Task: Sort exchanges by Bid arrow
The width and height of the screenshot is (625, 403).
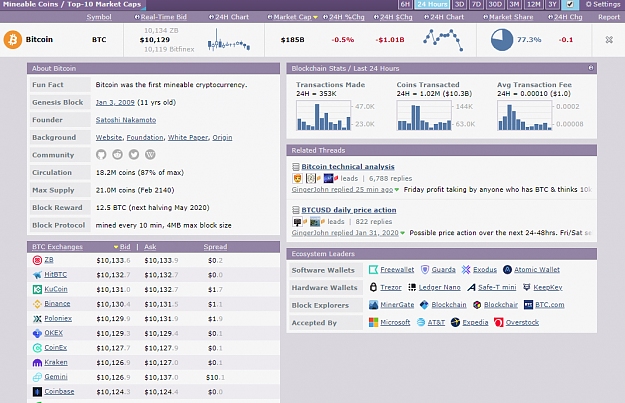Action: point(116,247)
